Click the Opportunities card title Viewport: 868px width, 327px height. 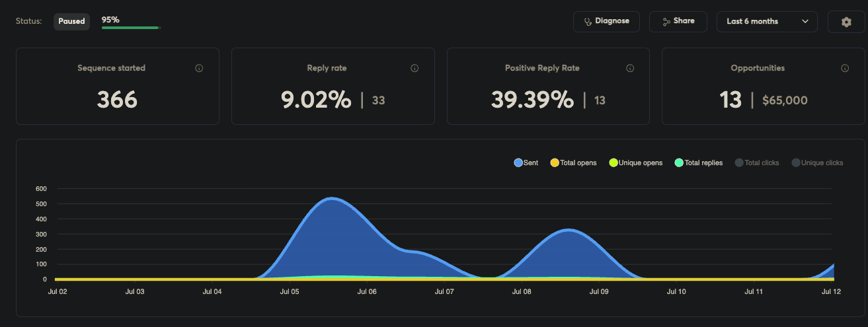(758, 68)
